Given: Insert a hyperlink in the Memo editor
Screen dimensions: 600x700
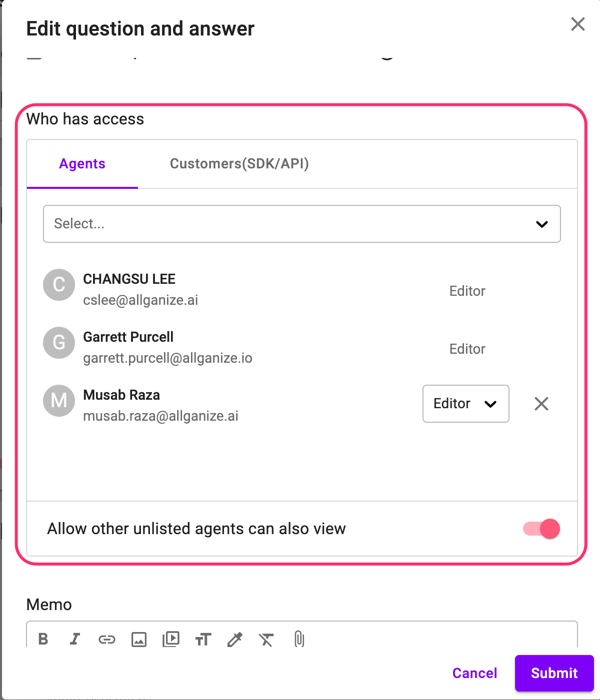Looking at the screenshot, I should tap(107, 639).
